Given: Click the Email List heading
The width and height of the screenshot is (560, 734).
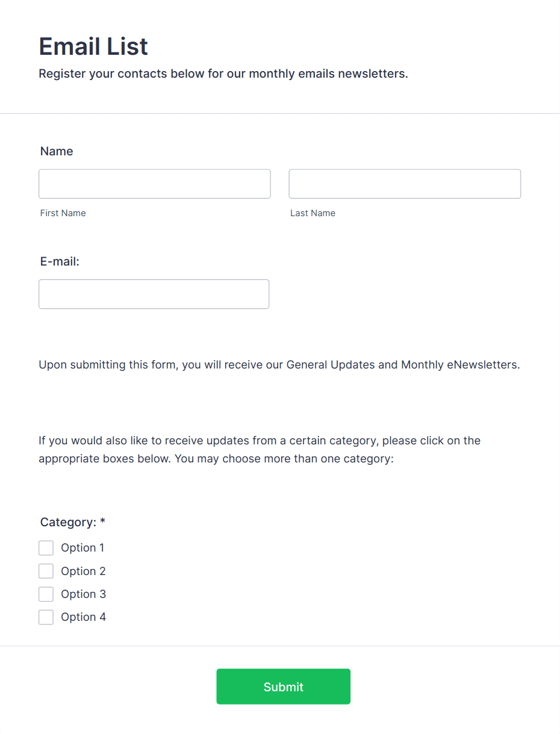Looking at the screenshot, I should pyautogui.click(x=93, y=46).
